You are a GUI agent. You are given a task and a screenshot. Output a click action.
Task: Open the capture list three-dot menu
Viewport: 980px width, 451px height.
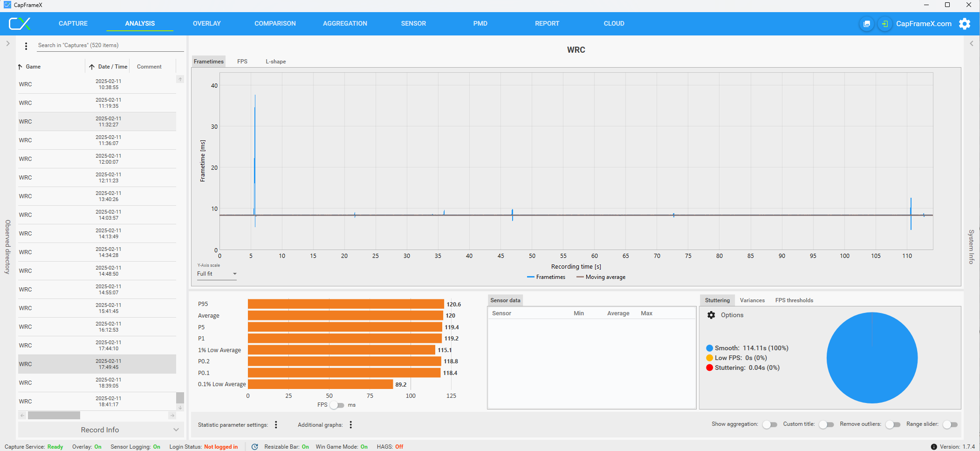click(26, 46)
